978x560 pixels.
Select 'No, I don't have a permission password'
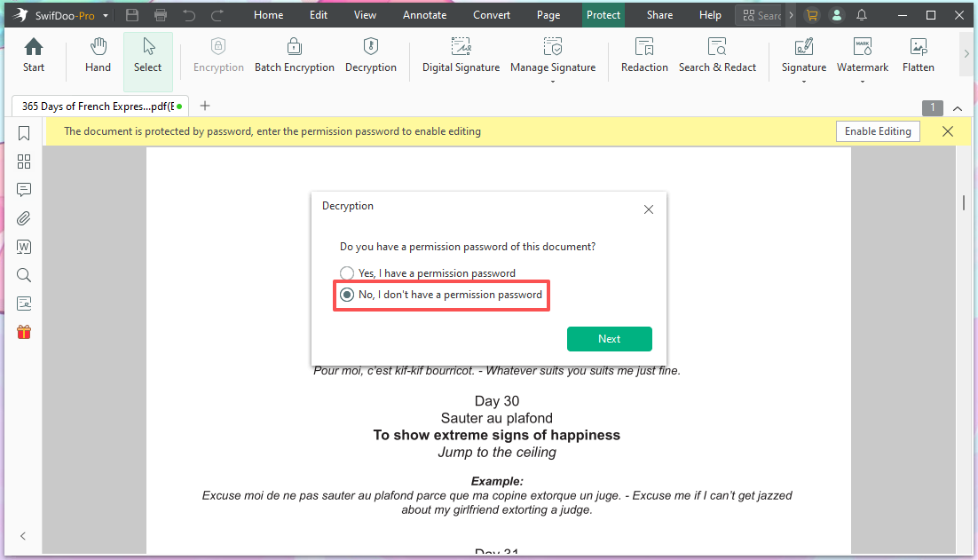pos(347,295)
